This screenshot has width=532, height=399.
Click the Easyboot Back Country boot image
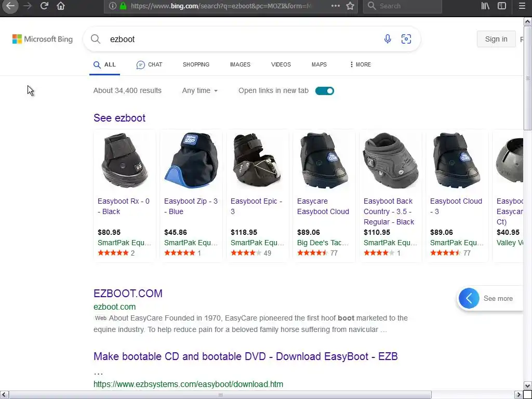pyautogui.click(x=391, y=161)
